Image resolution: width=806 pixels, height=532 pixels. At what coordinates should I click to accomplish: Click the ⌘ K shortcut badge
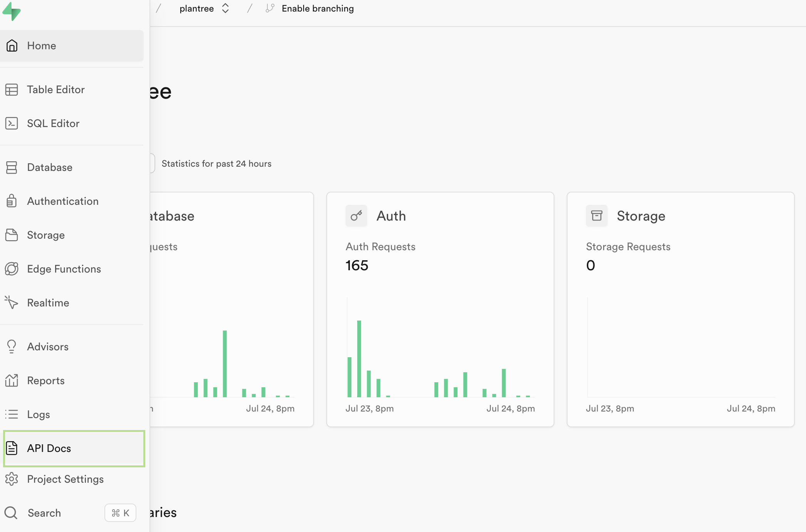(120, 513)
